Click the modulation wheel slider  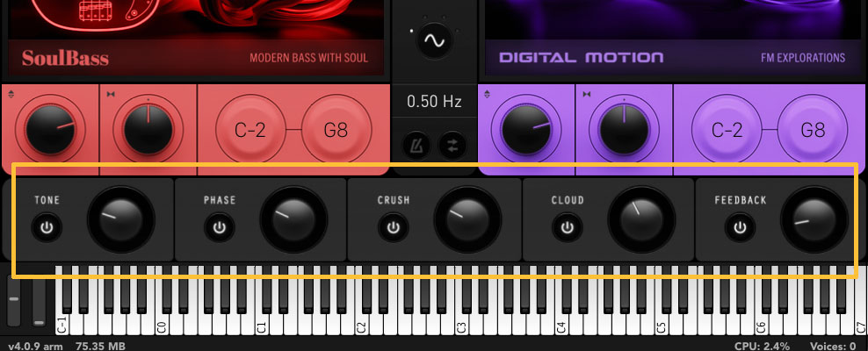tap(39, 299)
